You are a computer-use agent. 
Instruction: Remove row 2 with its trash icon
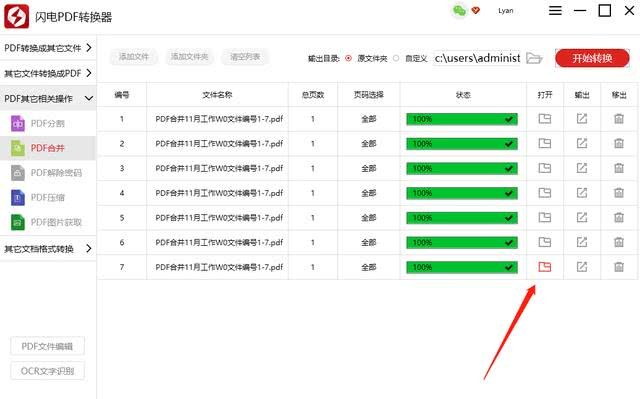[x=619, y=143]
